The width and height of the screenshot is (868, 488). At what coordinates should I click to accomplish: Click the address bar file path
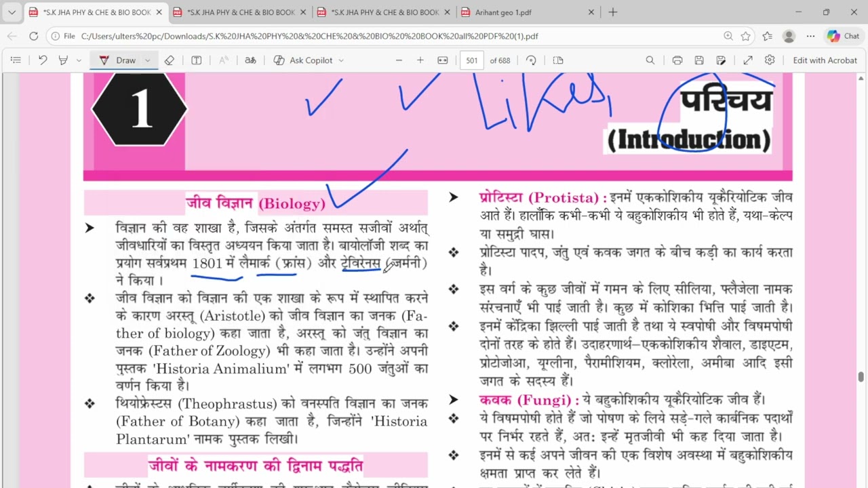click(309, 36)
